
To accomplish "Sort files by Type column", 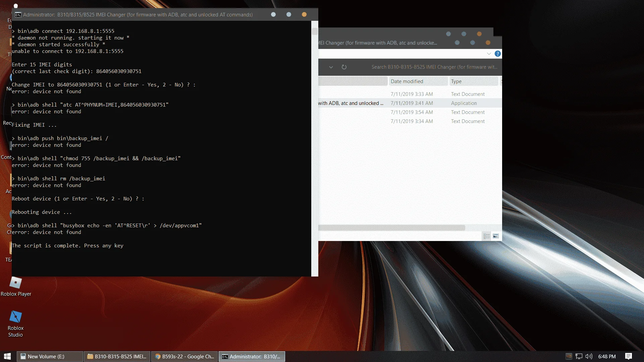I will coord(474,81).
